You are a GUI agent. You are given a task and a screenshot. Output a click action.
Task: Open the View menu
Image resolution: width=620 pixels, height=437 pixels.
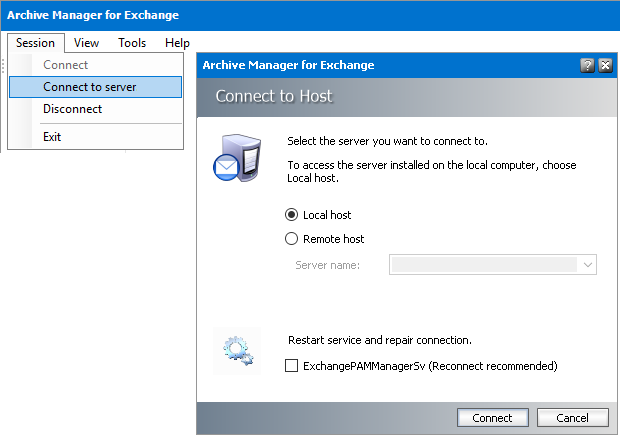pyautogui.click(x=86, y=43)
